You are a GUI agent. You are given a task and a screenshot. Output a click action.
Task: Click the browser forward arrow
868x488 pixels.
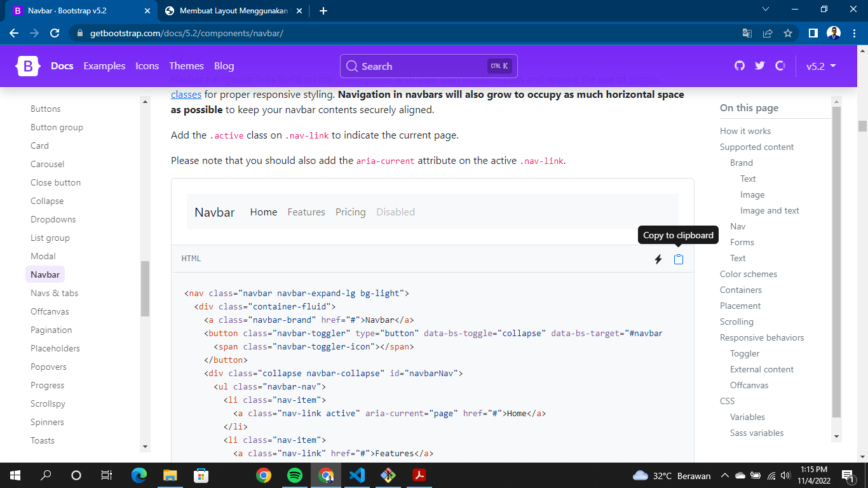[34, 33]
